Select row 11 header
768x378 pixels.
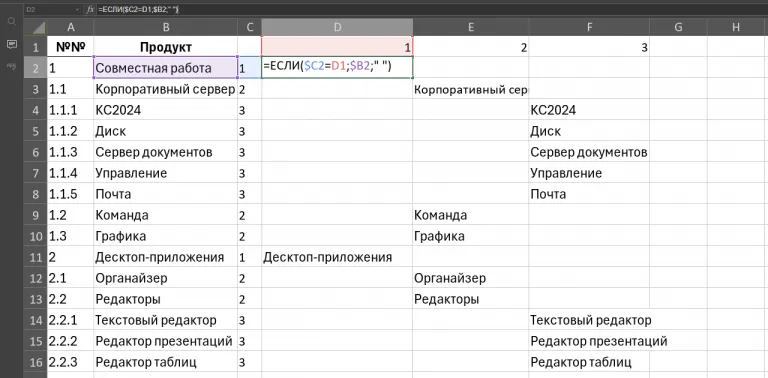tap(35, 257)
